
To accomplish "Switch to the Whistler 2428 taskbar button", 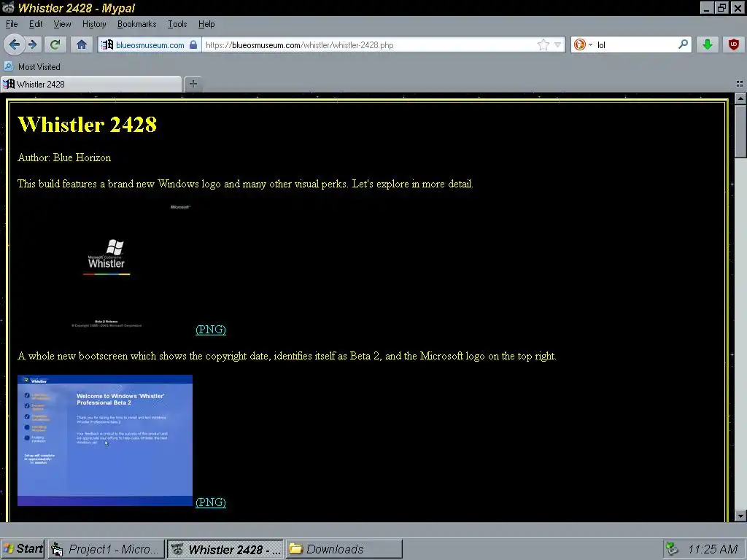I will point(225,549).
